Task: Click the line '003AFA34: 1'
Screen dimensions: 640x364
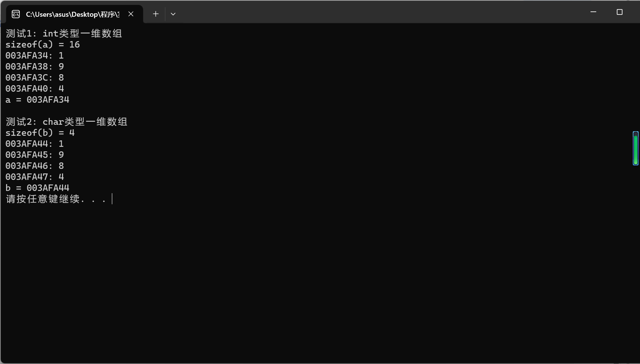Action: pyautogui.click(x=35, y=56)
